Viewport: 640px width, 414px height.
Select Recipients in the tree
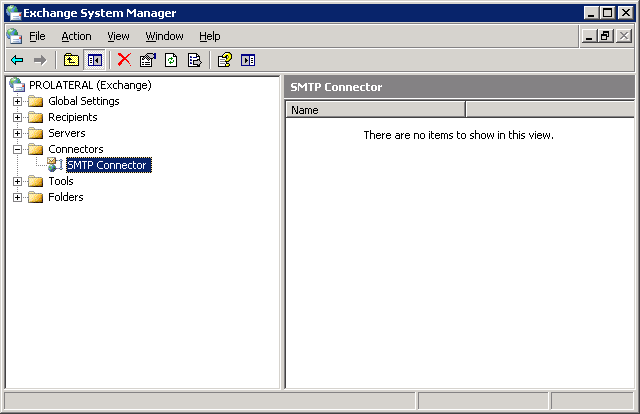[73, 117]
